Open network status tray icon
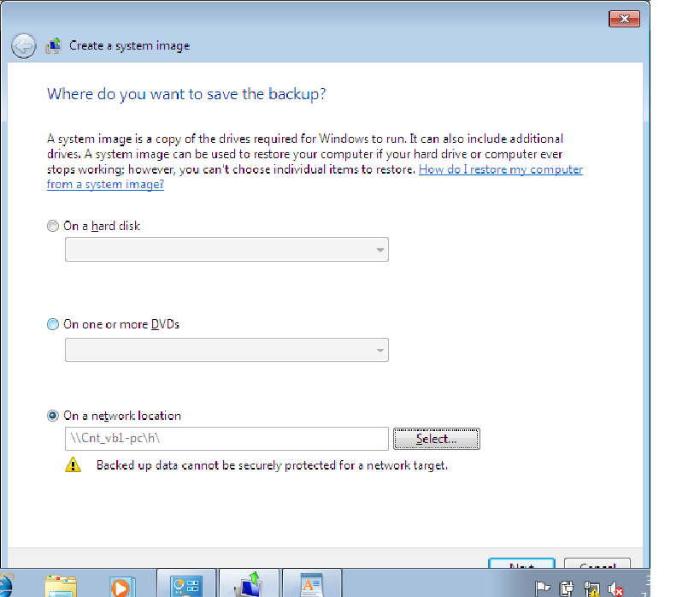 pos(591,588)
